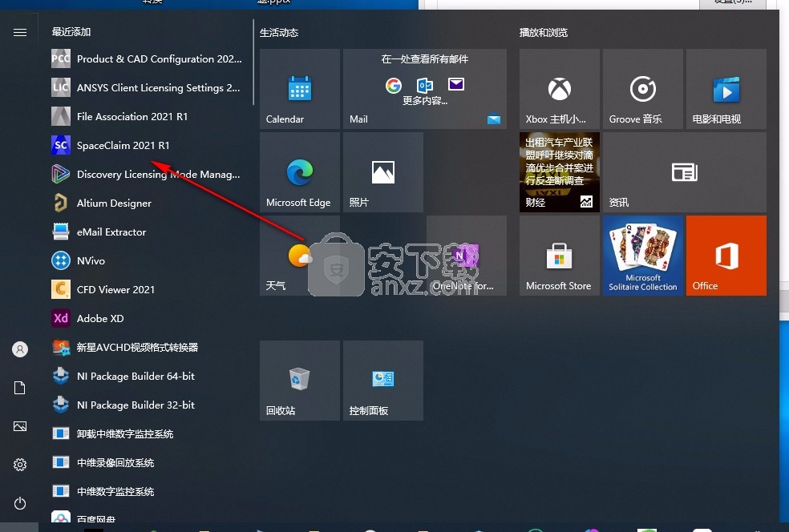
Task: Open the OneNote tile
Action: tap(467, 256)
